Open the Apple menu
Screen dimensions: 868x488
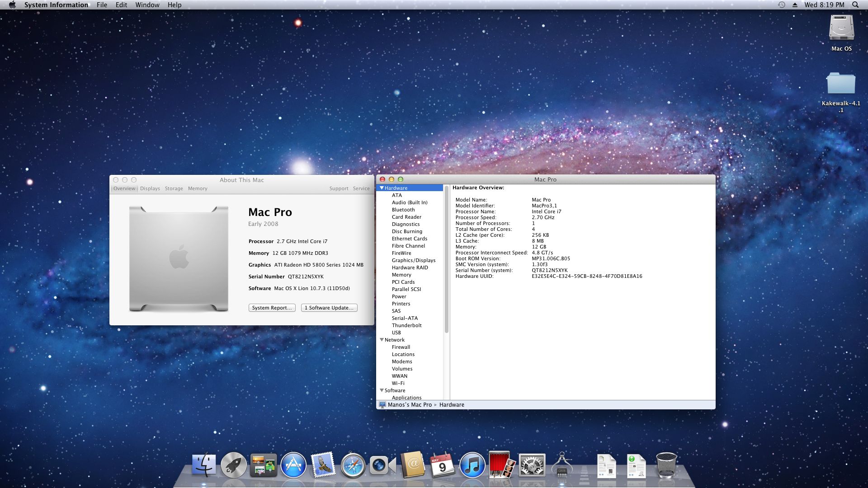tap(12, 5)
